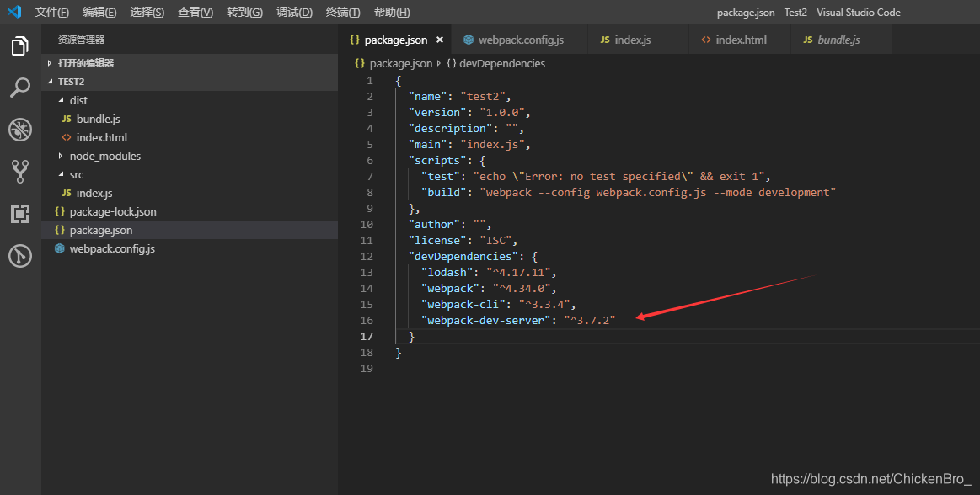
Task: Open the 查看(V) menu
Action: click(195, 12)
